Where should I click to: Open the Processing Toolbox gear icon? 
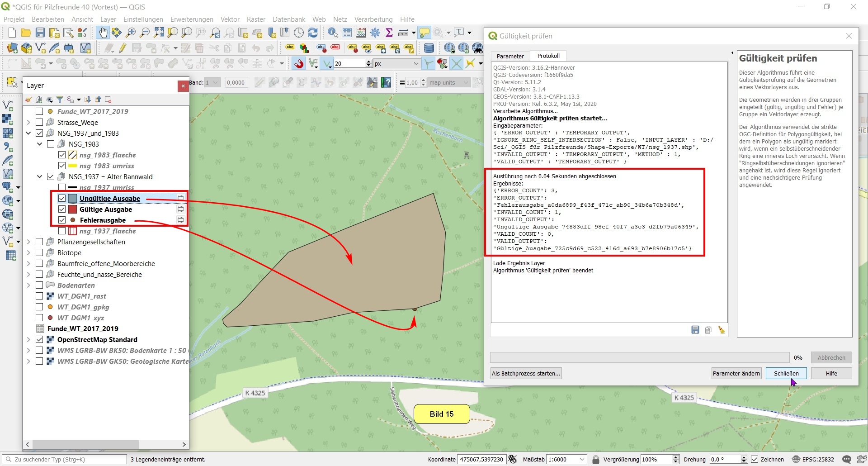point(375,33)
